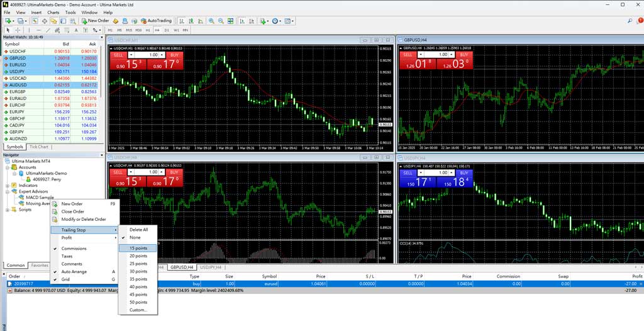Screen dimensions: 644x331
Task: Switch timeframe to H4
Action: (157, 30)
